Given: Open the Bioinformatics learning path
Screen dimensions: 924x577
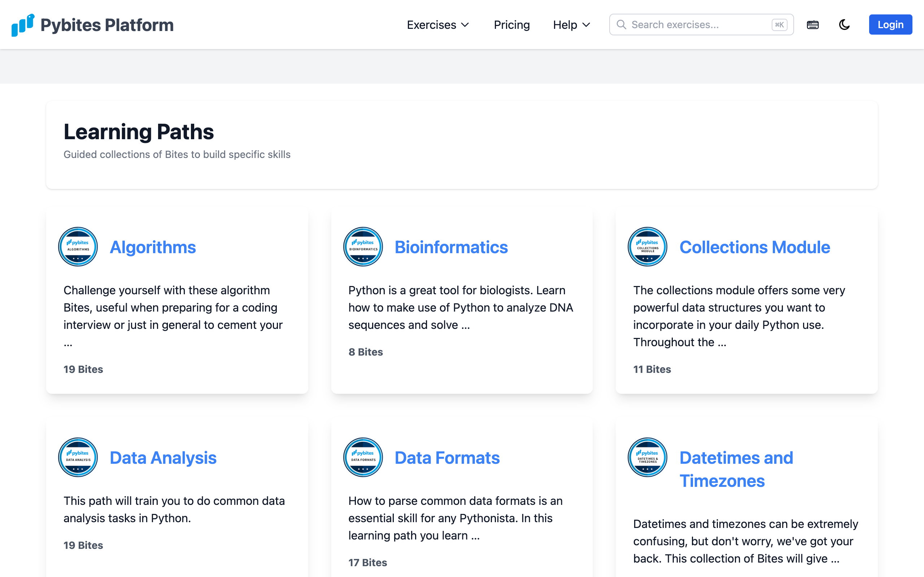Looking at the screenshot, I should (451, 247).
